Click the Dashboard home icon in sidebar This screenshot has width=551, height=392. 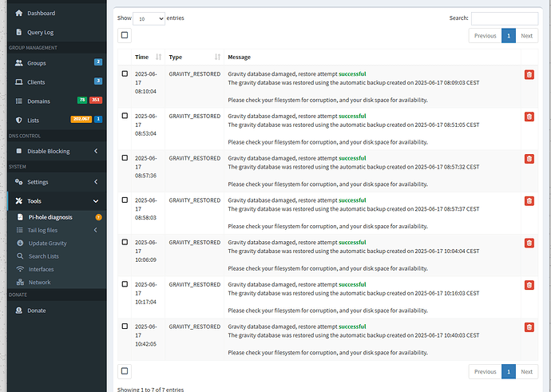[19, 14]
